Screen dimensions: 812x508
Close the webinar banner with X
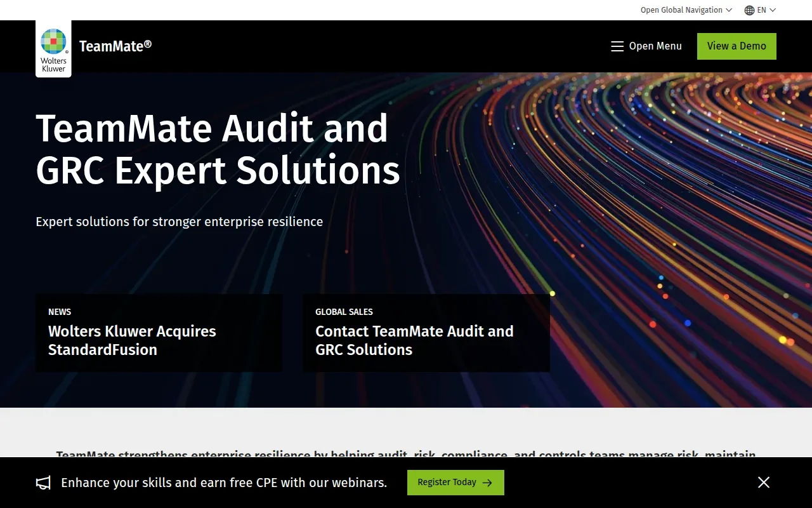coord(764,483)
